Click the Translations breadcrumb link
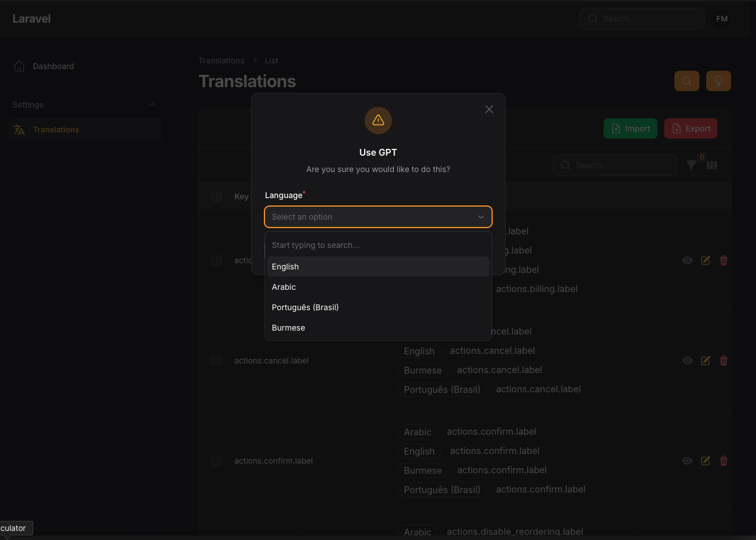The width and height of the screenshot is (756, 540). (x=221, y=61)
